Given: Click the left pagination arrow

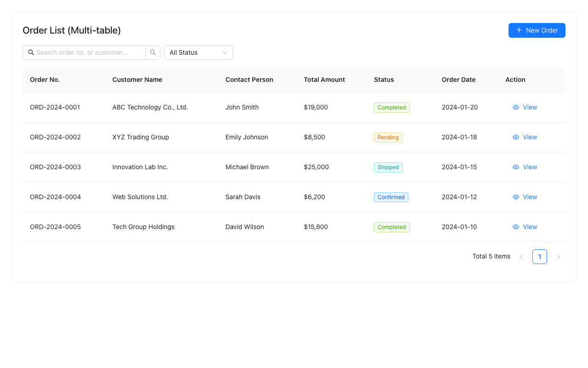Looking at the screenshot, I should (x=521, y=257).
